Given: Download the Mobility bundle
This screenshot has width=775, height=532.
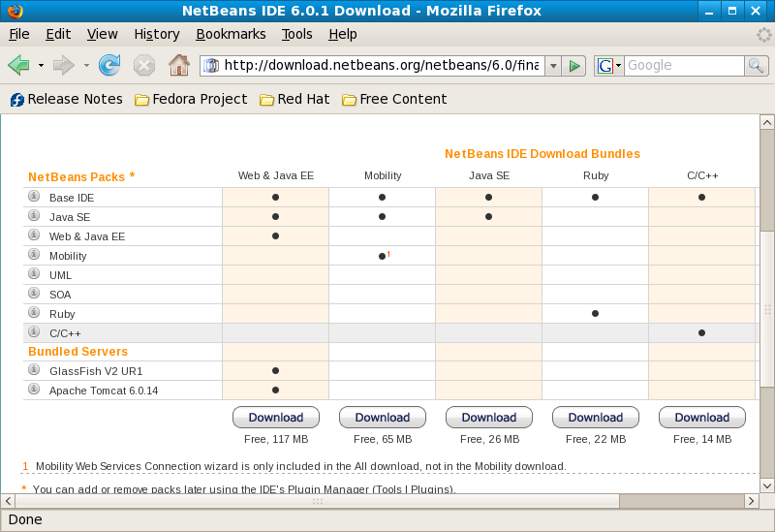Looking at the screenshot, I should pos(383,418).
